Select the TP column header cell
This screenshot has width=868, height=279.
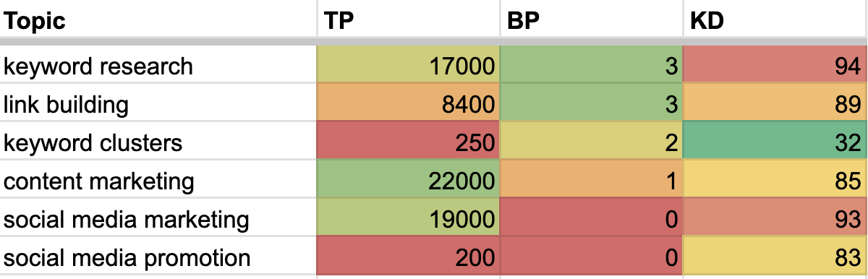(x=408, y=20)
